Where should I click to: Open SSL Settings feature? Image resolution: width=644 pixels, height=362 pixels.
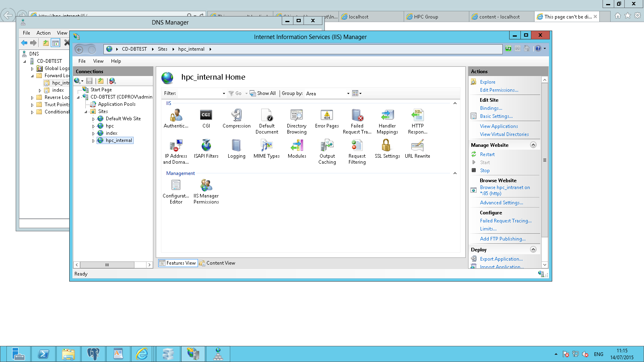(387, 149)
